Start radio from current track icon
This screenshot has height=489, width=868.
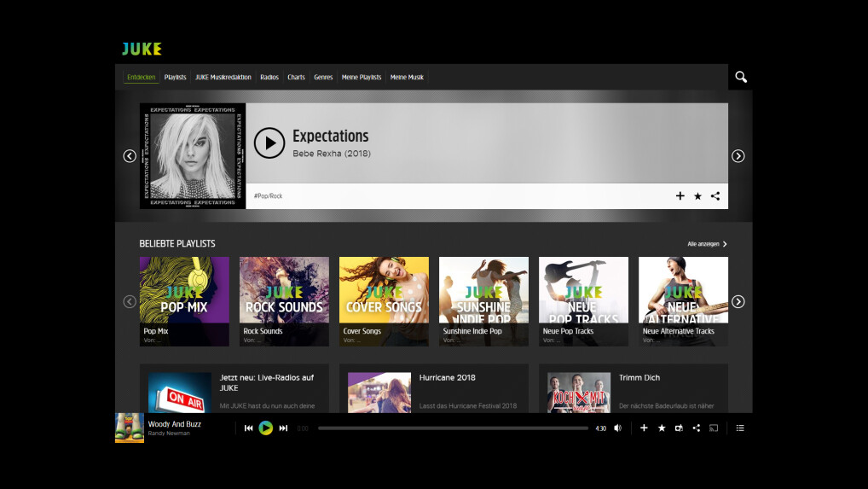pos(679,428)
